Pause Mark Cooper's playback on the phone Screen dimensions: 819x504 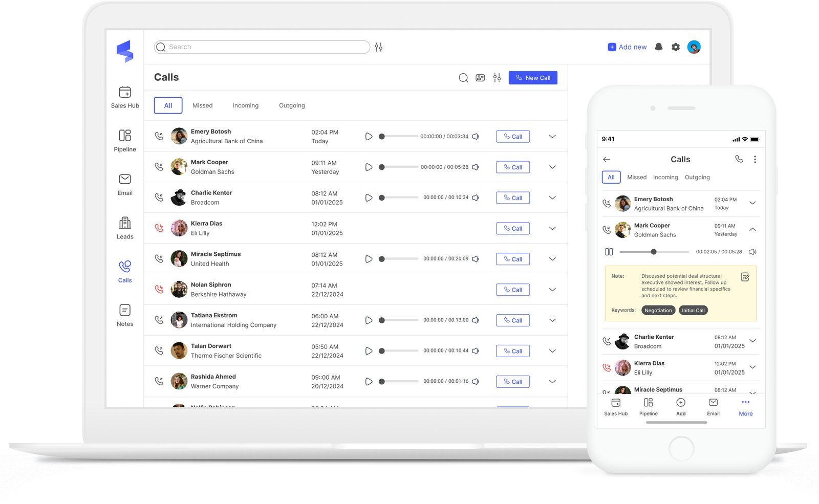click(x=609, y=251)
